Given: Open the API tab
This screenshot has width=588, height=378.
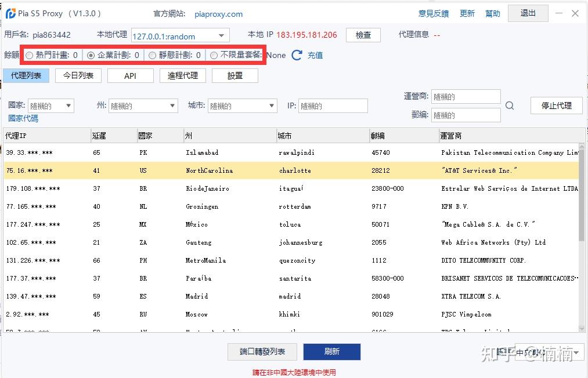Looking at the screenshot, I should (x=130, y=75).
